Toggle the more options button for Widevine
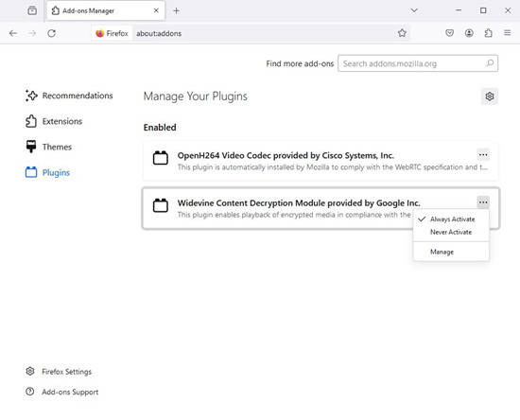520x420 pixels. 483,202
